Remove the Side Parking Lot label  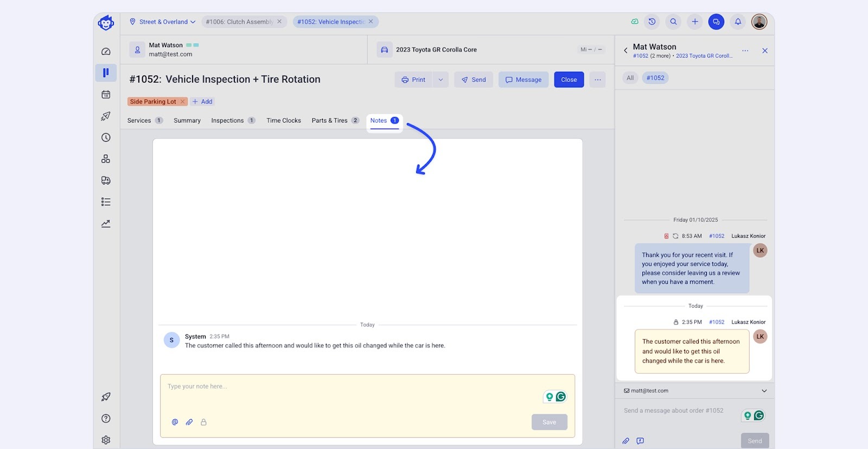point(183,102)
